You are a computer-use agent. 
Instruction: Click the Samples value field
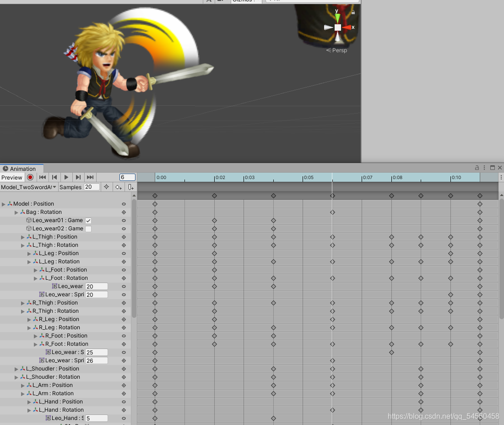pos(92,187)
